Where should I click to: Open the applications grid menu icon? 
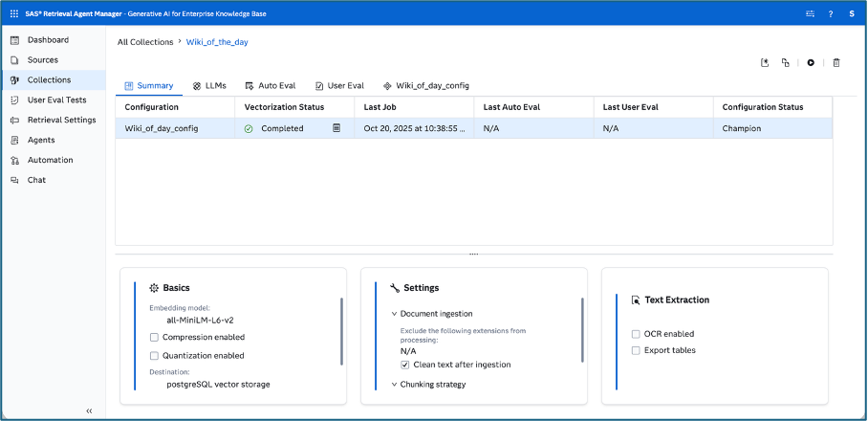pos(13,13)
